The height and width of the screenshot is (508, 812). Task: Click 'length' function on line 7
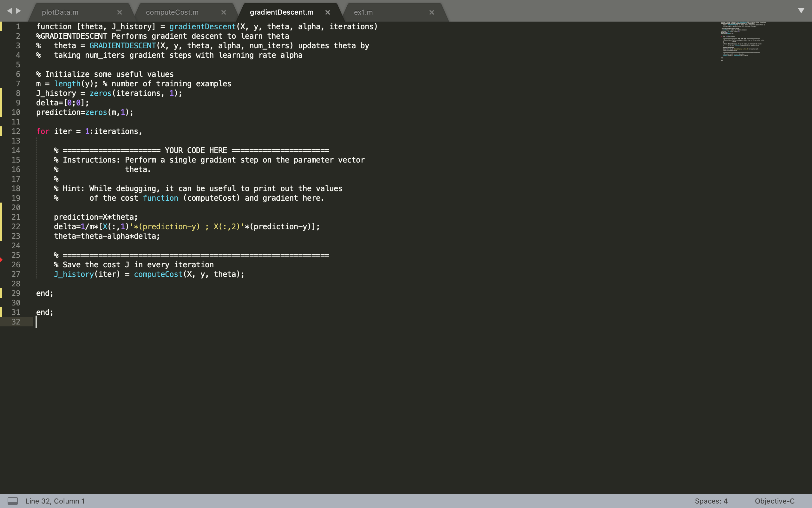coord(67,84)
